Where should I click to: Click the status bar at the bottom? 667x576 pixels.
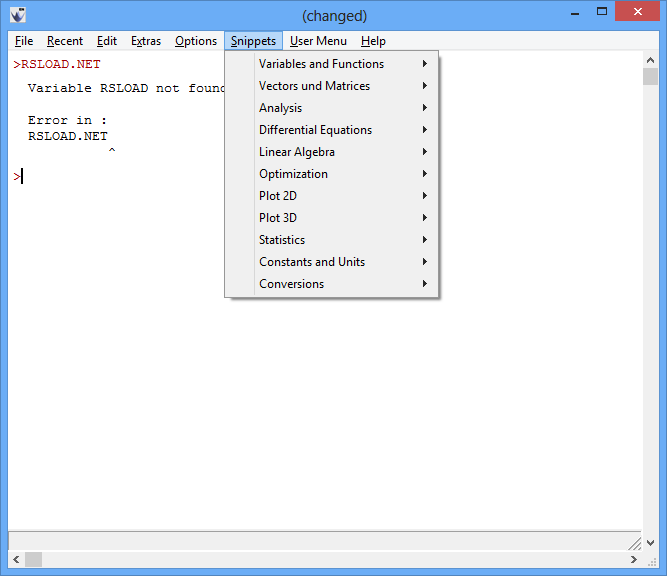325,541
